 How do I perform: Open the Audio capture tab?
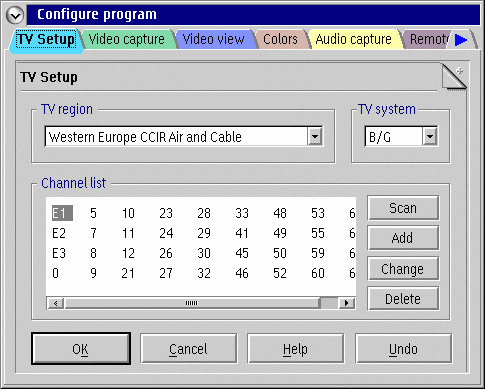coord(354,39)
